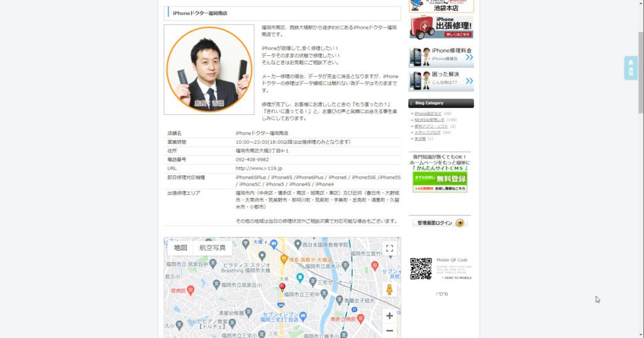Image resolution: width=644 pixels, height=338 pixels.
Task: Click the 三宅セミナール school marker
Action: [x=313, y=281]
